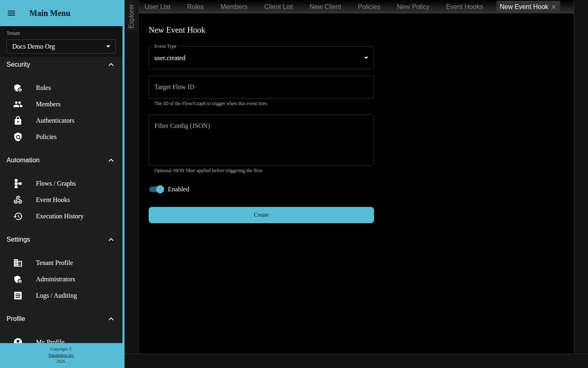Open the Nandeshou Inc link
Screen dimensions: 588x368
tap(61, 355)
